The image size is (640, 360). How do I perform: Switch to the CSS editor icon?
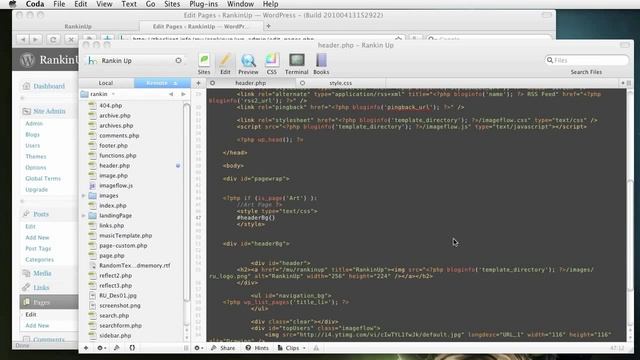tap(271, 64)
